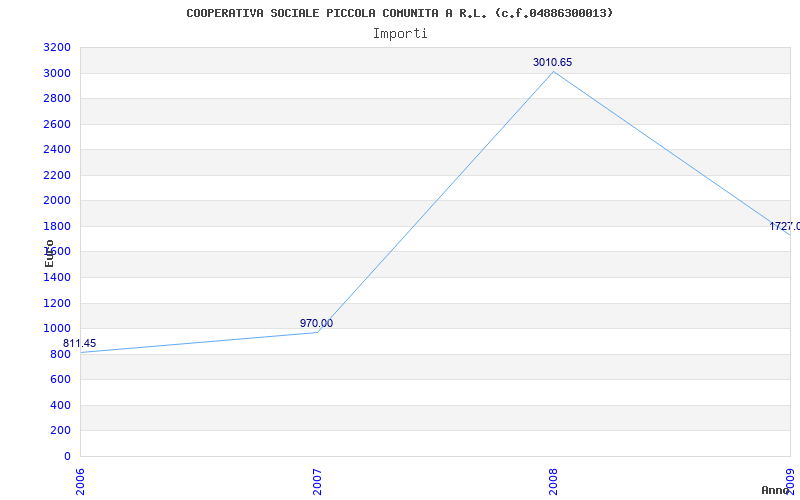The width and height of the screenshot is (800, 500).
Task: Select the 2600 y-axis value
Action: (x=57, y=124)
